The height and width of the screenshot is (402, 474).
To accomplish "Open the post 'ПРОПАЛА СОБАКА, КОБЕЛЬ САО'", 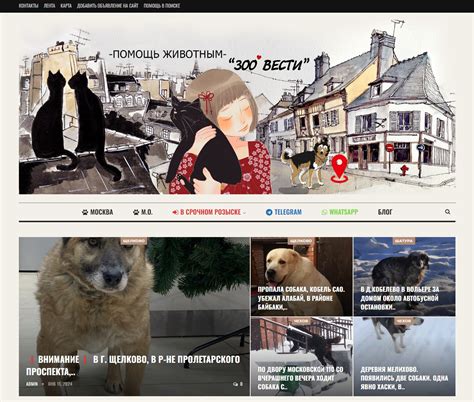I will pyautogui.click(x=301, y=298).
